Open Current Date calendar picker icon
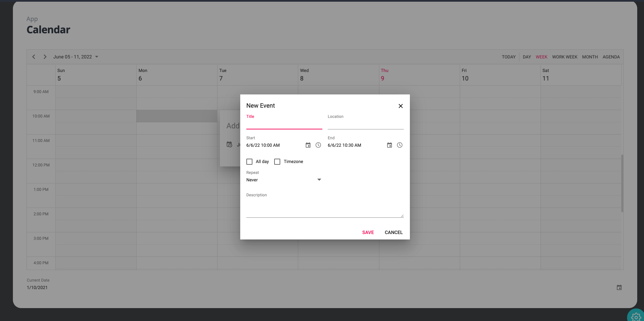This screenshot has height=321, width=644. coord(619,288)
